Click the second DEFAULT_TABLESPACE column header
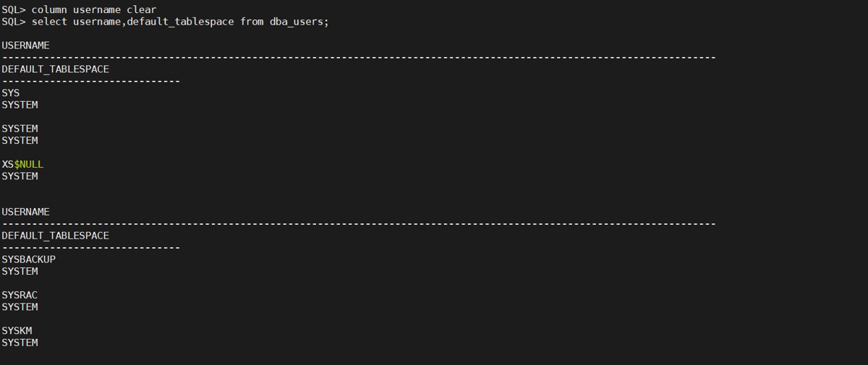 click(x=55, y=236)
